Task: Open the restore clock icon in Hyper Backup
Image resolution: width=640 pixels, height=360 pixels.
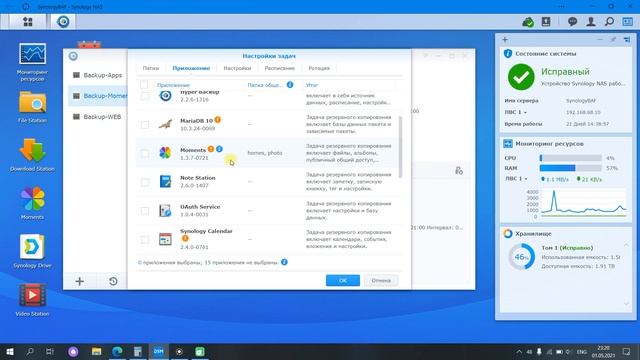Action: coord(113,281)
